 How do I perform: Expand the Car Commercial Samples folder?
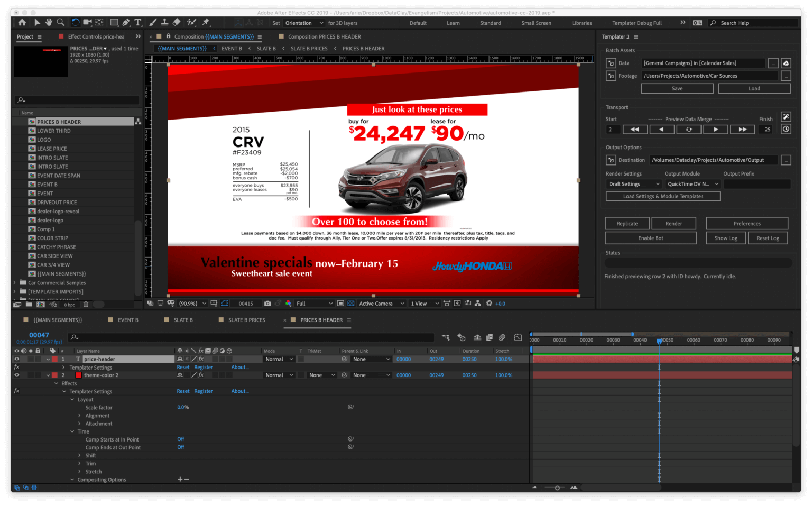click(14, 283)
